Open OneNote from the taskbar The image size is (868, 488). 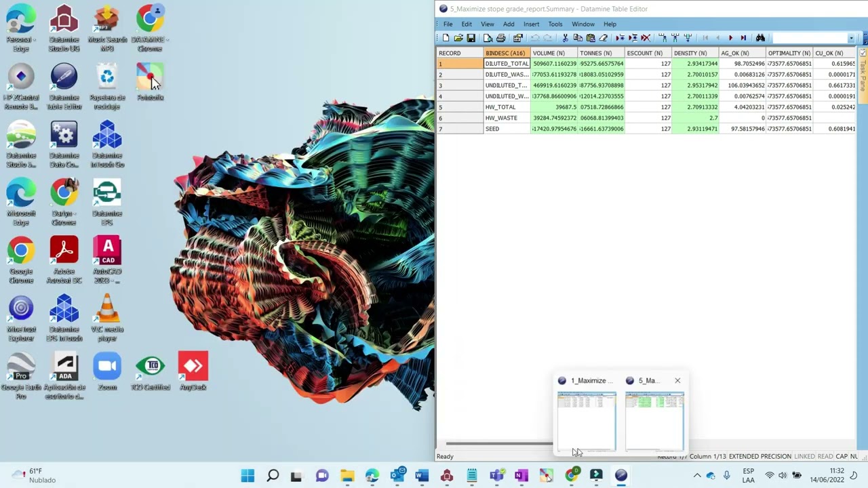point(521,476)
